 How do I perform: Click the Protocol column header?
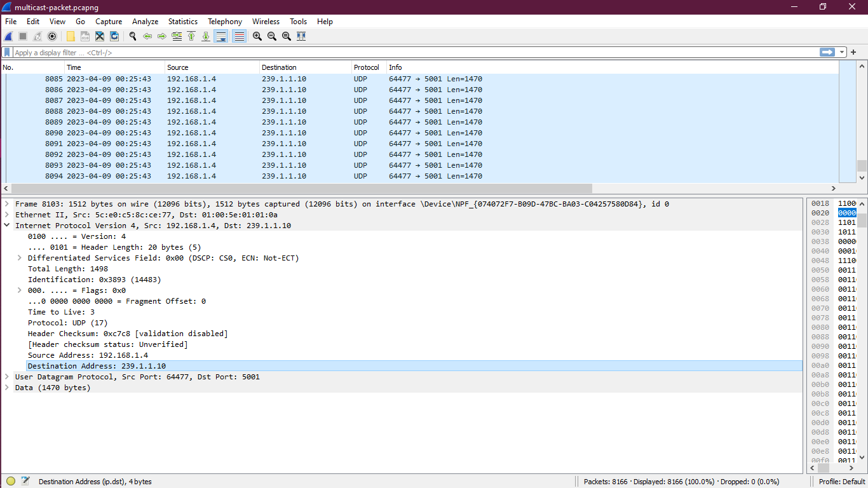pos(367,67)
